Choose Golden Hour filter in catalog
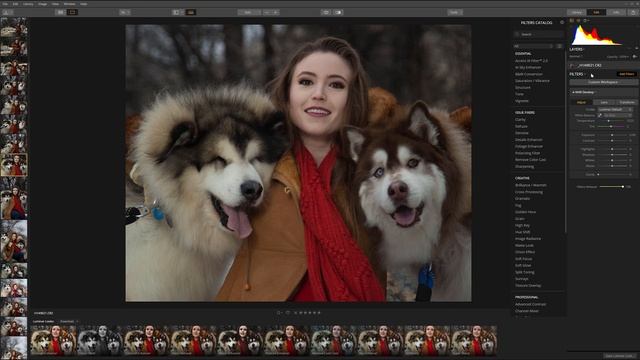The image size is (640, 360). 526,212
